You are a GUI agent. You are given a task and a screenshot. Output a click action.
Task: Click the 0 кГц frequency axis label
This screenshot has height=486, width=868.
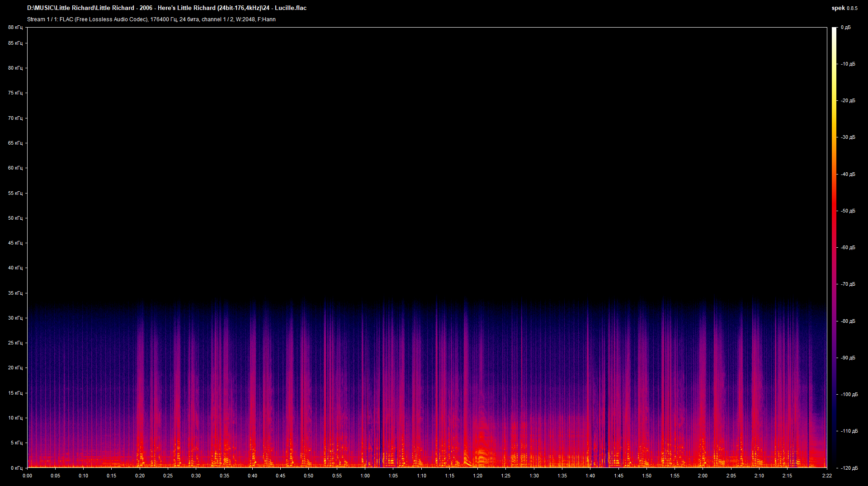16,468
